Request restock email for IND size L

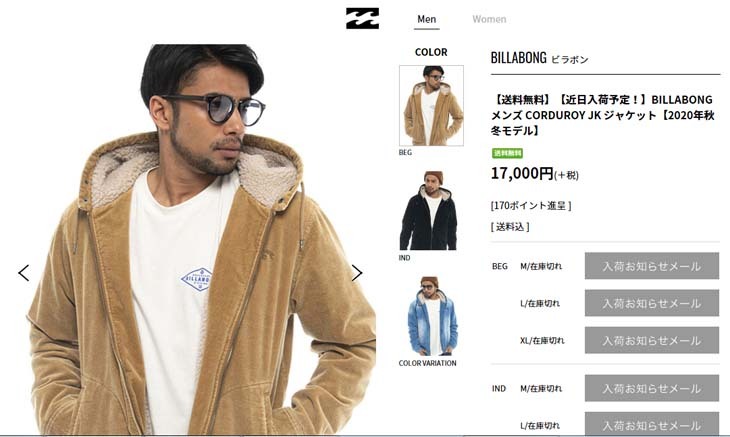tap(652, 424)
